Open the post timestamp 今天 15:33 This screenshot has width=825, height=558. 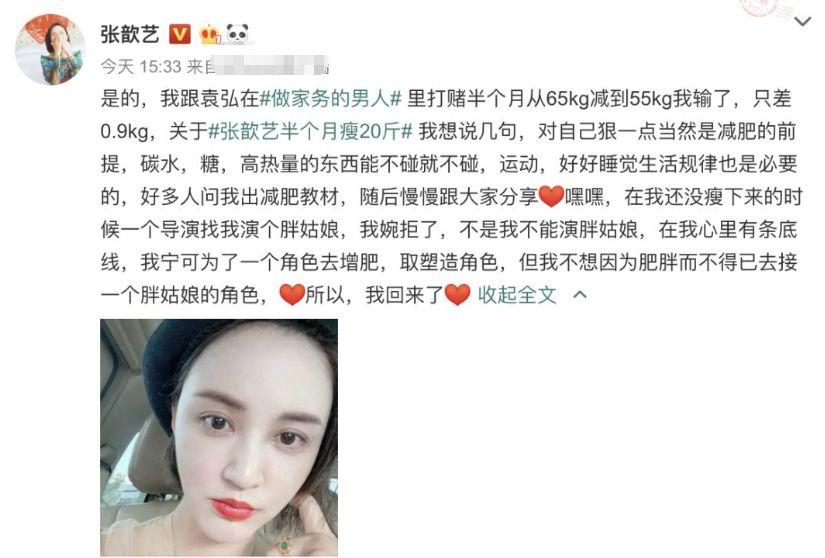[141, 67]
